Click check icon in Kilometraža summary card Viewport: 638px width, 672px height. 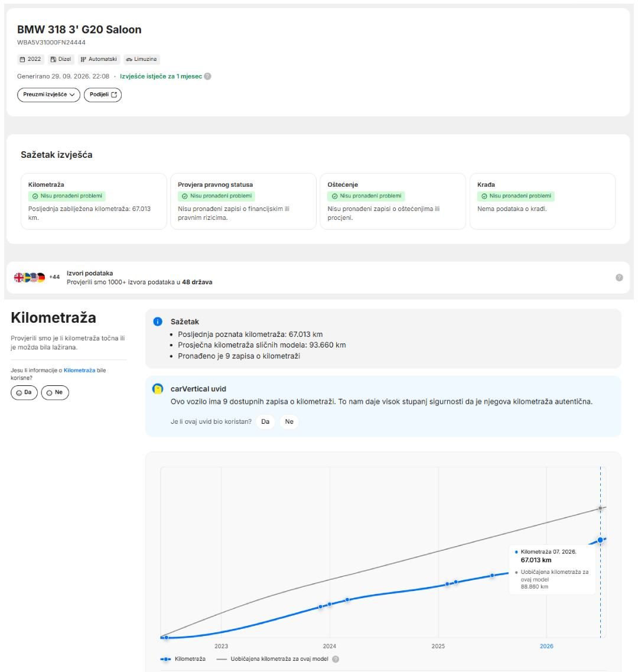[x=35, y=196]
